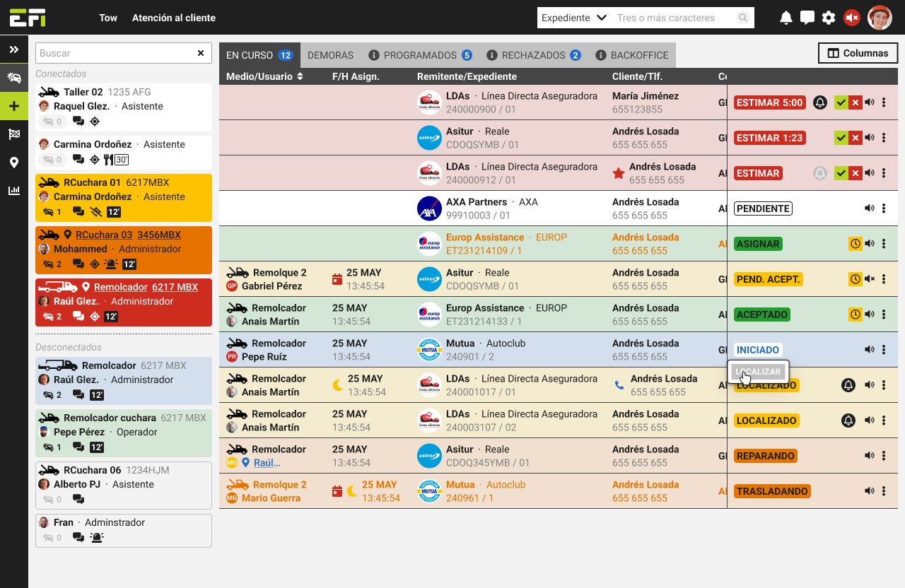Viewport: 905px width, 588px height.
Task: Click the PENDIENTE status badge
Action: (763, 208)
